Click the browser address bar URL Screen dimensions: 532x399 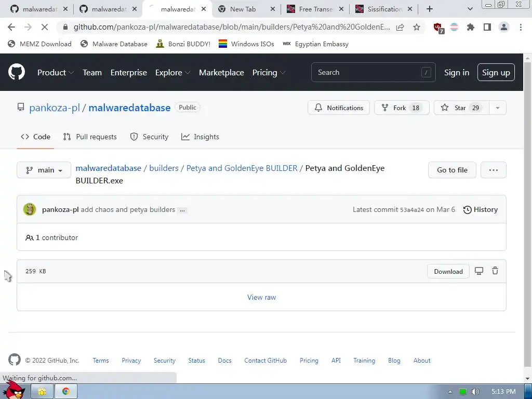(x=231, y=27)
